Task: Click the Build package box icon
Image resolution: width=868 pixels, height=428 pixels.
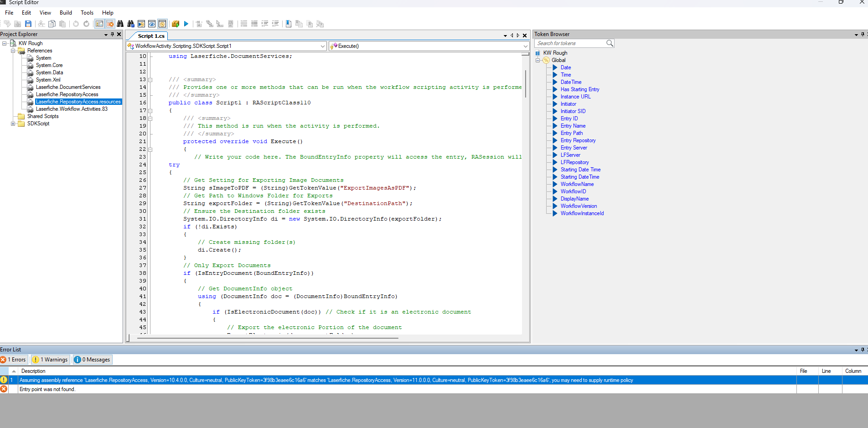Action: point(176,24)
